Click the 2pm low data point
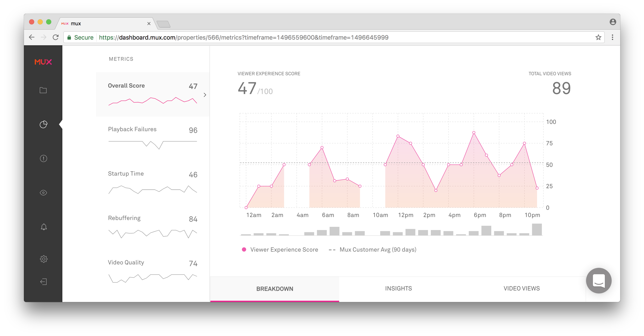Screen dimensions: 644x336 (x=436, y=190)
